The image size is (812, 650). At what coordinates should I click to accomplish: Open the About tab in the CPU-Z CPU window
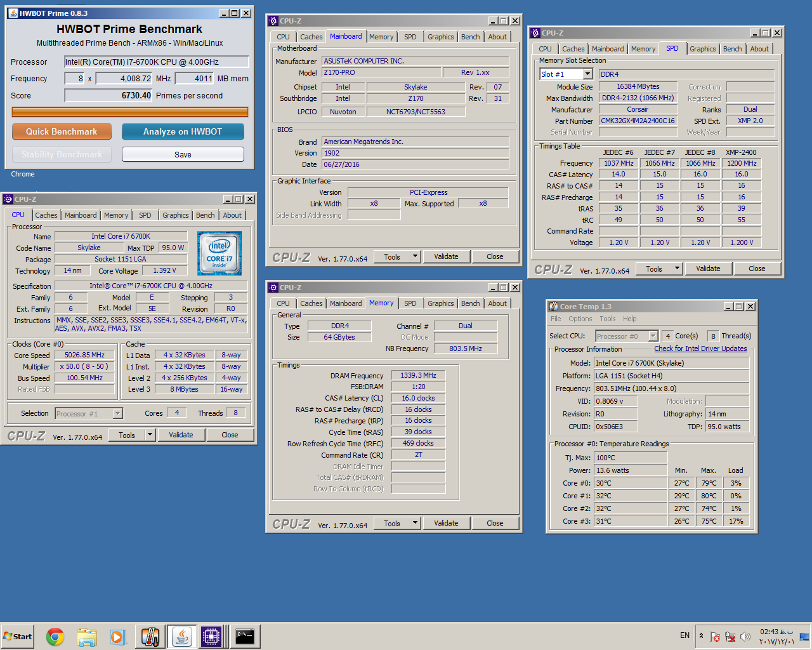[232, 215]
